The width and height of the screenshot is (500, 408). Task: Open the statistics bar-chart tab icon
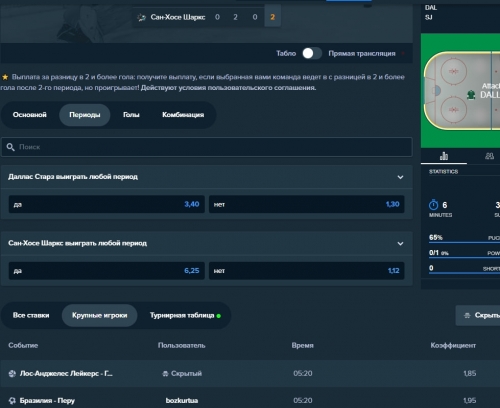[444, 156]
